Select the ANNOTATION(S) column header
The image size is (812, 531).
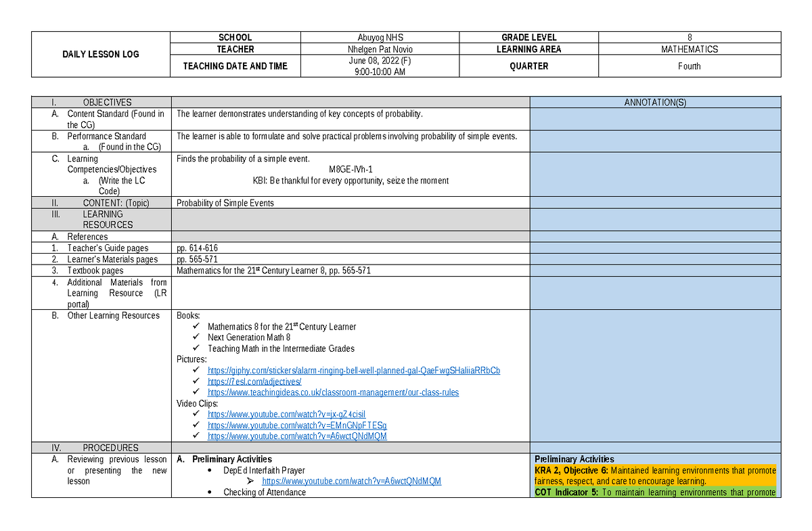(x=655, y=102)
